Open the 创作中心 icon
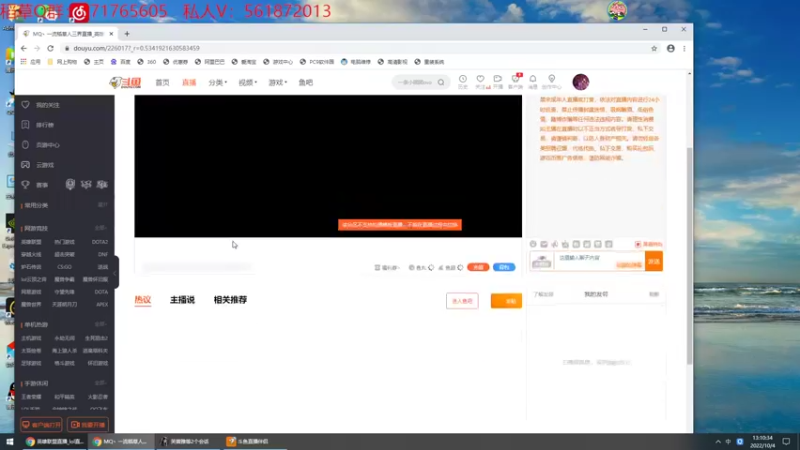 pos(552,81)
